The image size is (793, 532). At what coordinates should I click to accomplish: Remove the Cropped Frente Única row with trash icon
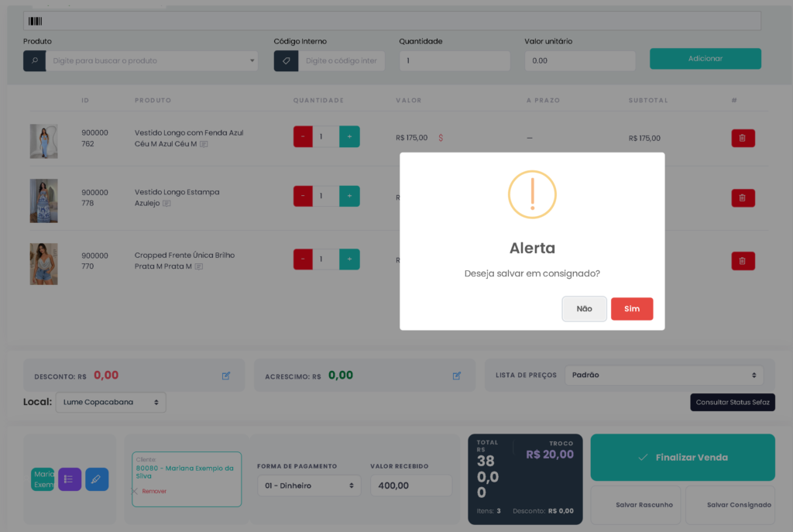(x=743, y=261)
